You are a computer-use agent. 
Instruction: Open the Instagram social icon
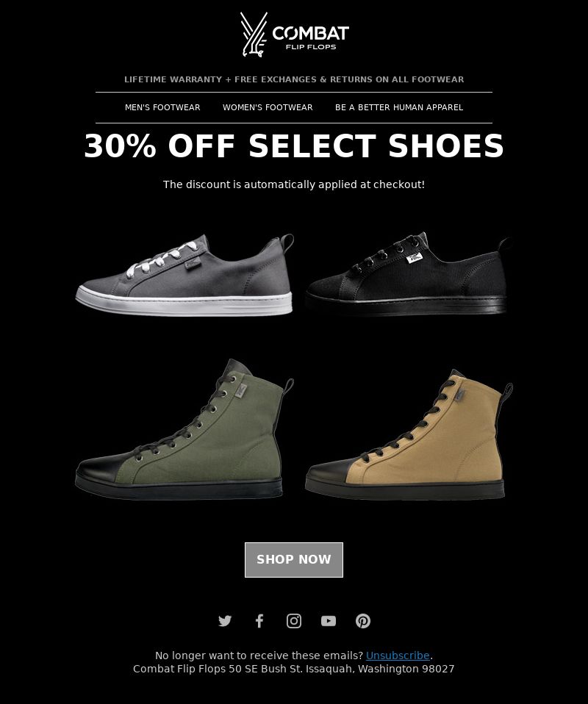coord(294,620)
